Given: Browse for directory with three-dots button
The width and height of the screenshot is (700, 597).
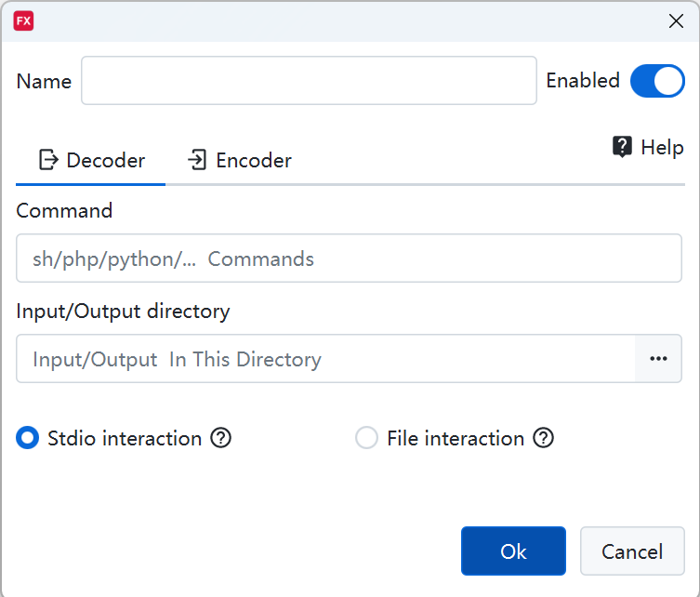Looking at the screenshot, I should pyautogui.click(x=658, y=359).
